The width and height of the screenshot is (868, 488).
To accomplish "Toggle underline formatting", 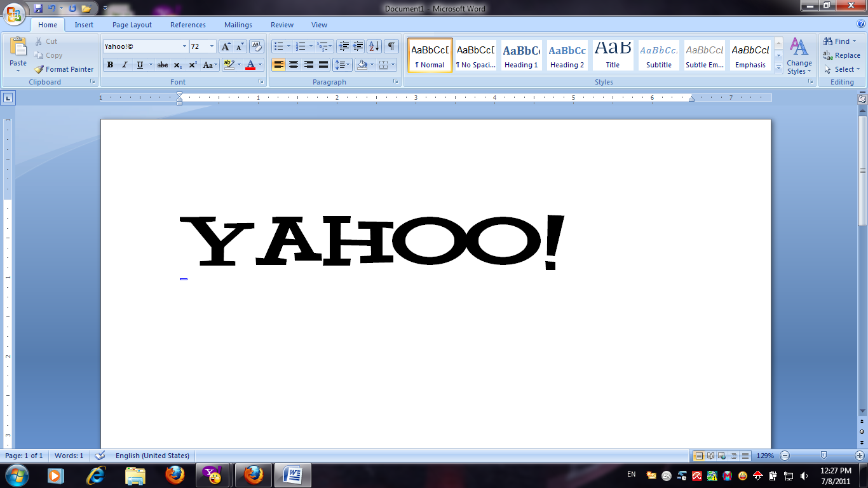I will pyautogui.click(x=140, y=65).
